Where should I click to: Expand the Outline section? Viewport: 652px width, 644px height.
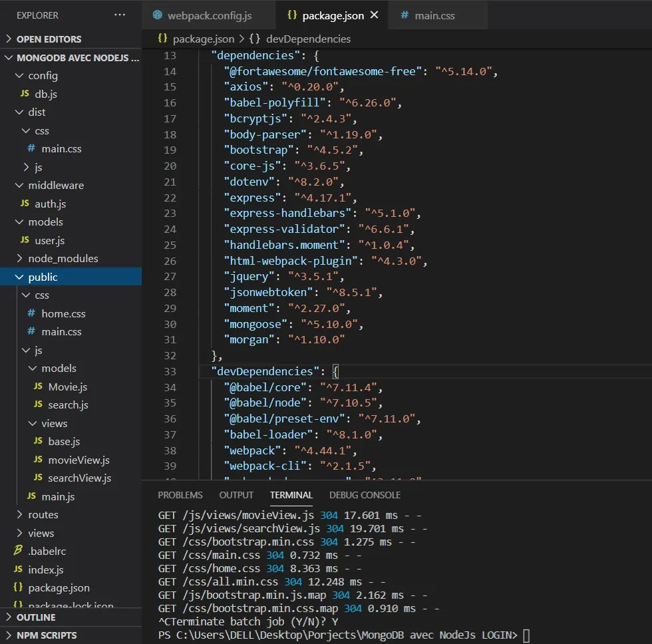[x=36, y=617]
